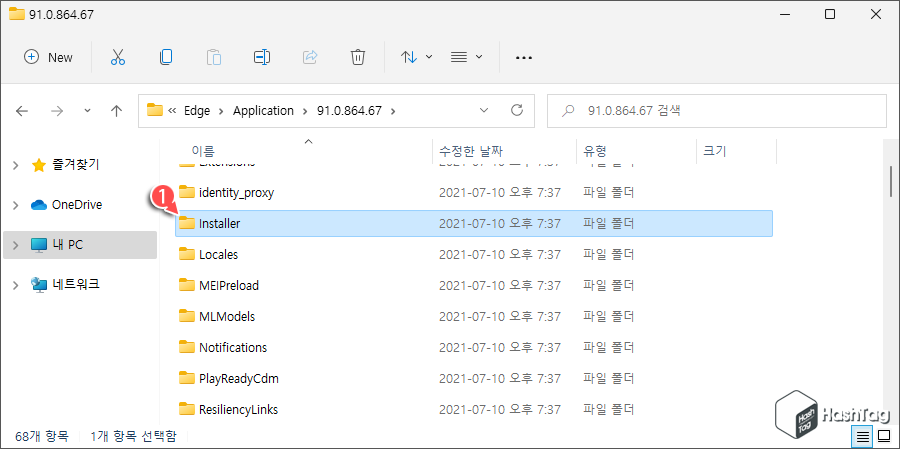Viewport: 900px width, 449px height.
Task: Click the folder icon beside MLModels
Action: click(x=187, y=316)
